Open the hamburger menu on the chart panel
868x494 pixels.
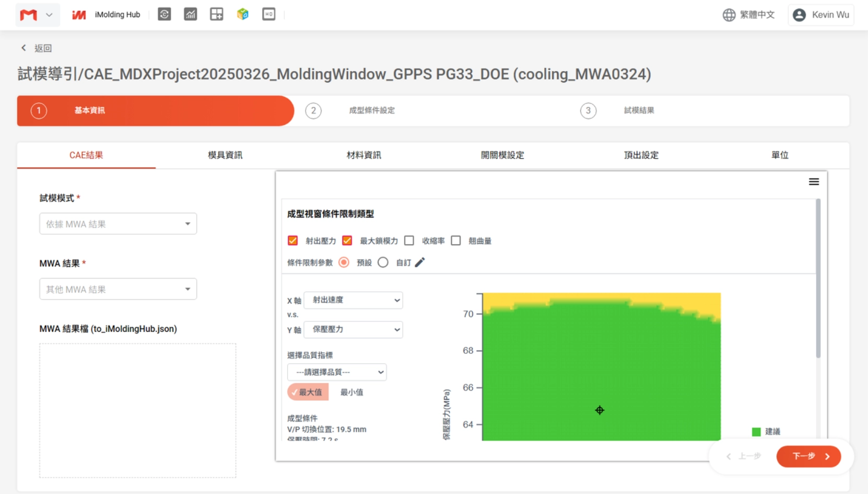pyautogui.click(x=813, y=182)
